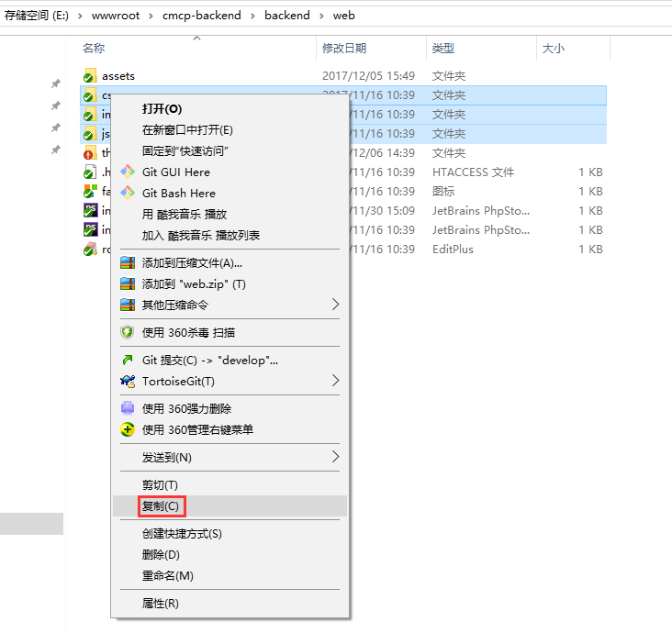Sort by the 修改日期 column header
This screenshot has width=672, height=633.
(x=344, y=48)
